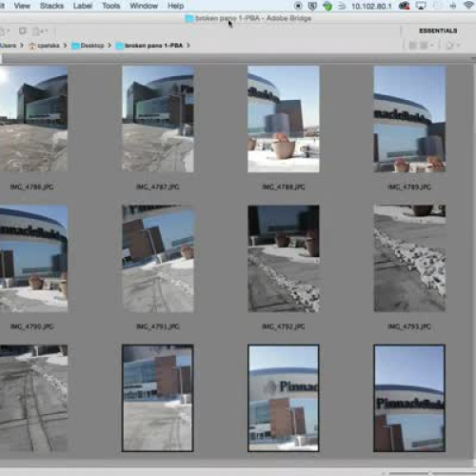Expand the rating filter dropdown arrow
476x476 pixels.
tap(458, 46)
